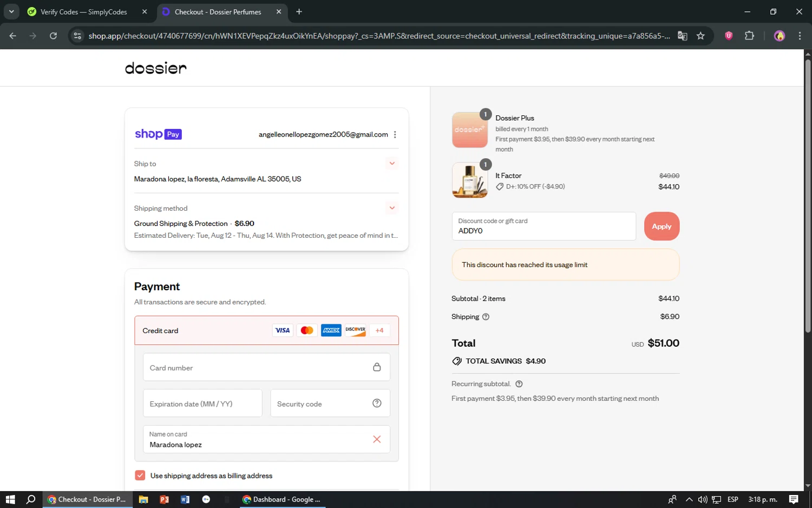The height and width of the screenshot is (508, 812).
Task: Click the Shop Pay logo
Action: [158, 134]
